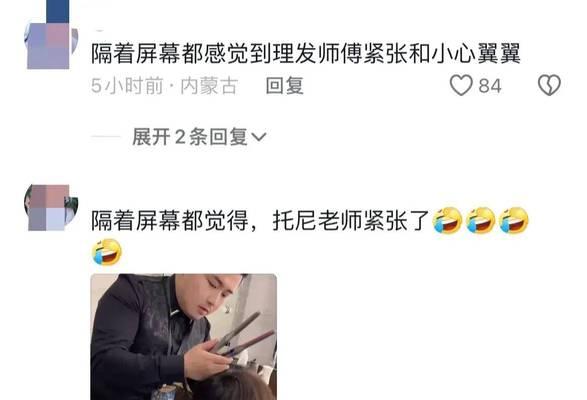This screenshot has height=400, width=587.
Task: Click the 84 like count number
Action: pyautogui.click(x=490, y=86)
